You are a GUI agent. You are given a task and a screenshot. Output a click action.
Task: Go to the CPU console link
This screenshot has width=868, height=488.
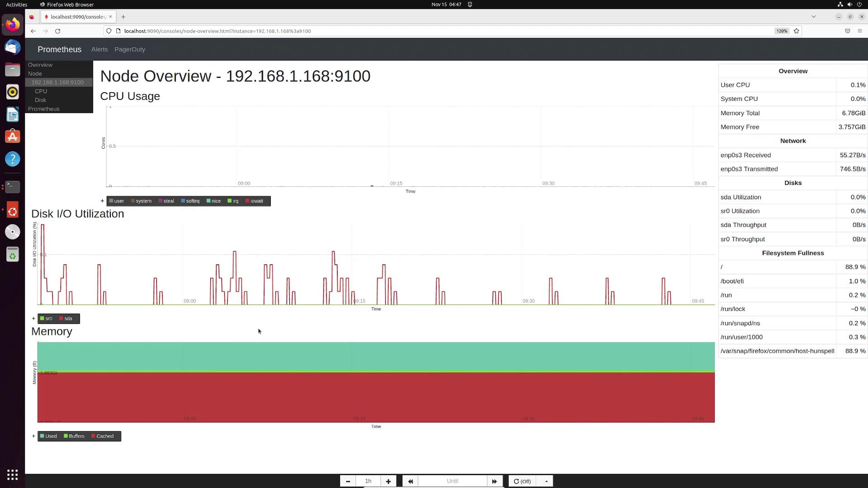[41, 91]
